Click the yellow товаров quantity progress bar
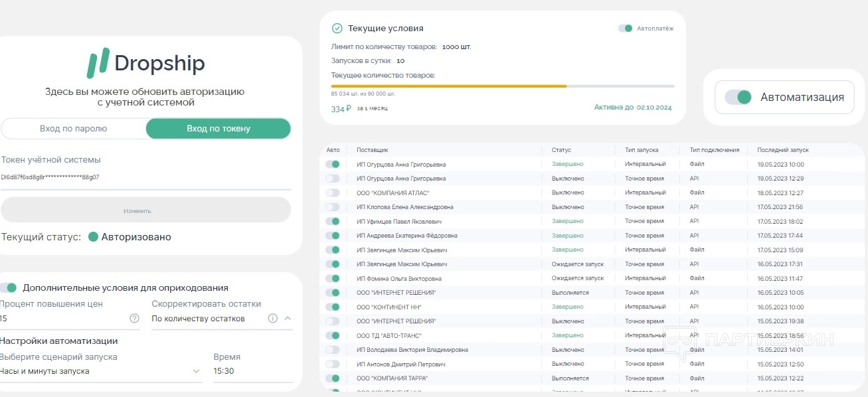Screen dimensions: 868x397 point(448,86)
